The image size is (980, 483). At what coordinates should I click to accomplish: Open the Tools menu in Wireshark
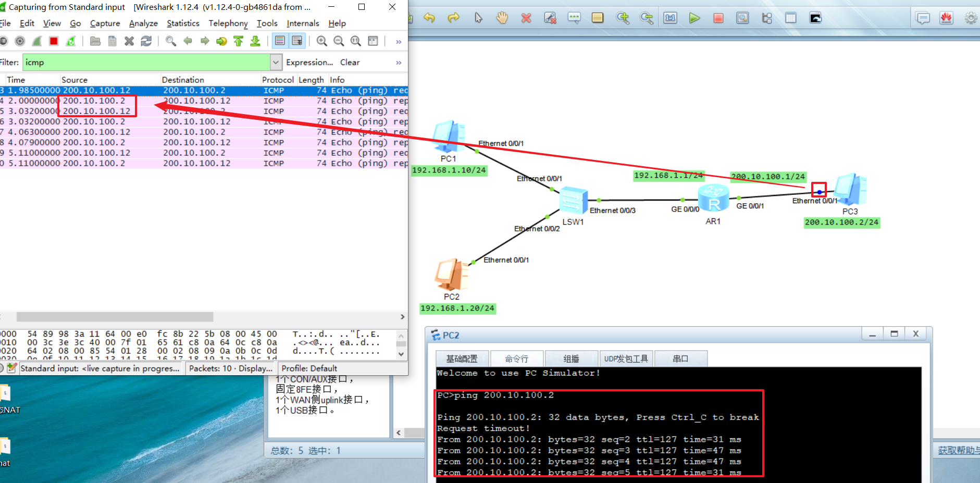coord(267,23)
